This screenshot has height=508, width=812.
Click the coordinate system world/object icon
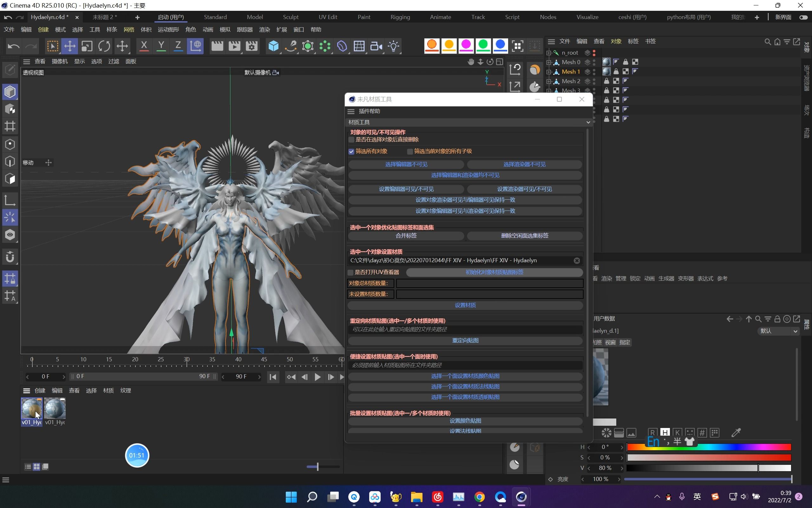click(196, 46)
